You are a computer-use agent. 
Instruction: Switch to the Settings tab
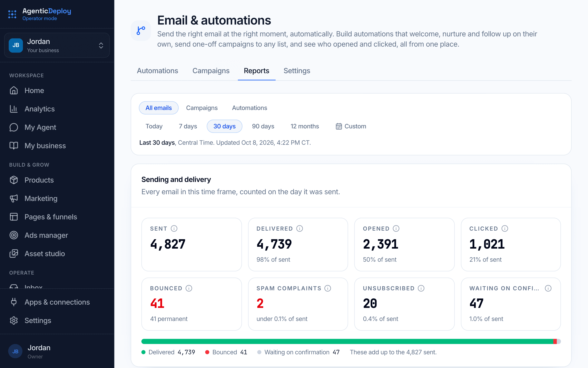[x=297, y=71]
